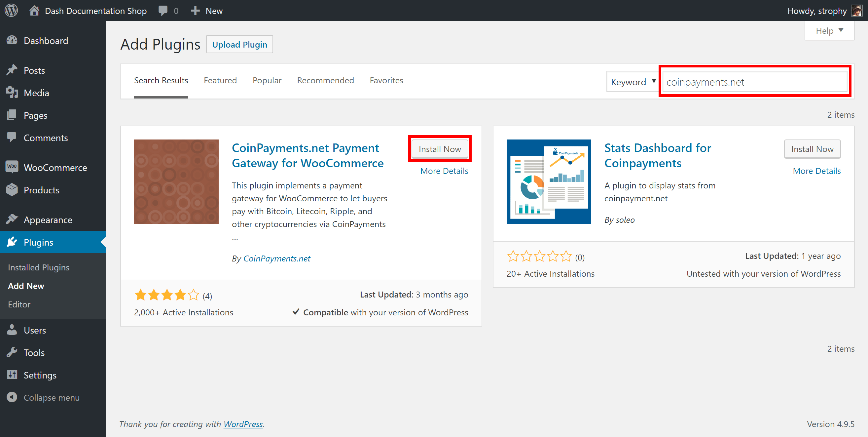The width and height of the screenshot is (868, 437).
Task: Click the Upload Plugin button
Action: pos(239,45)
